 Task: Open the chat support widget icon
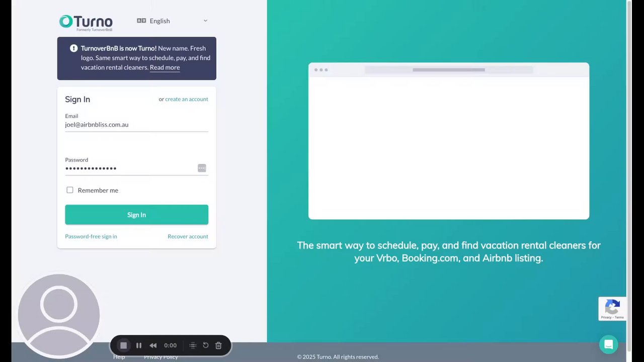click(x=608, y=344)
